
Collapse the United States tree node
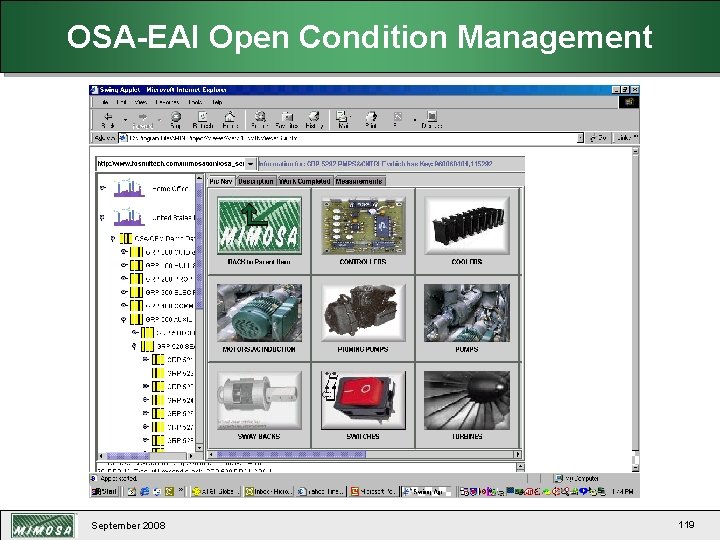102,217
